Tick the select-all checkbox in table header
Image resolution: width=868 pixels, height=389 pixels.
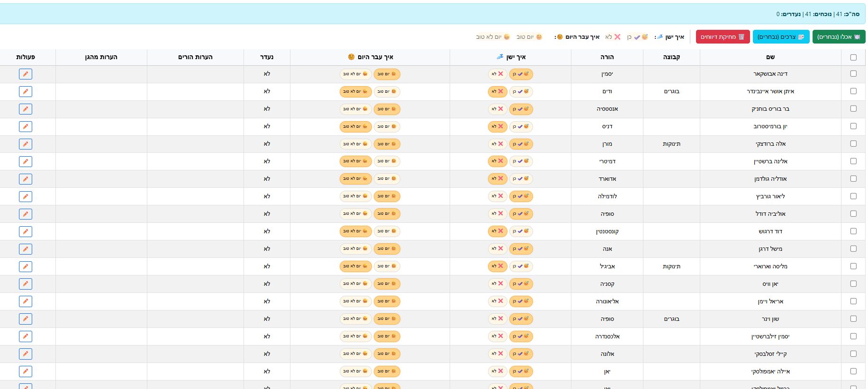[x=853, y=57]
